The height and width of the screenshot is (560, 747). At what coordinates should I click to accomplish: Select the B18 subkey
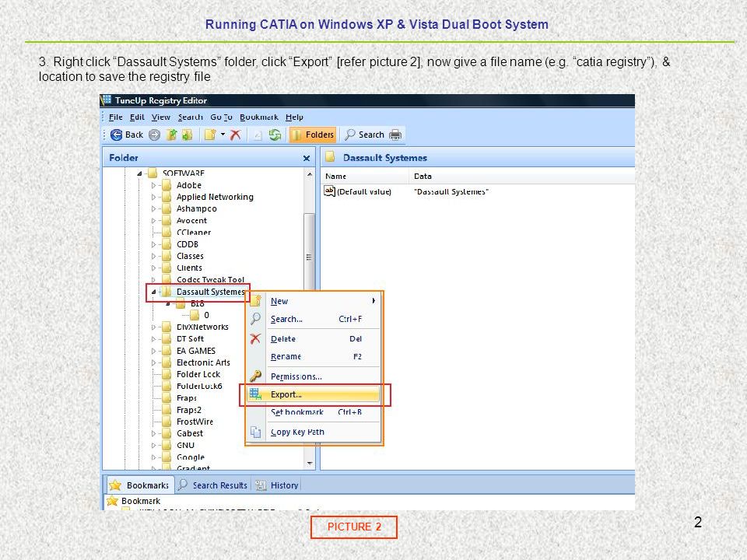coord(197,304)
